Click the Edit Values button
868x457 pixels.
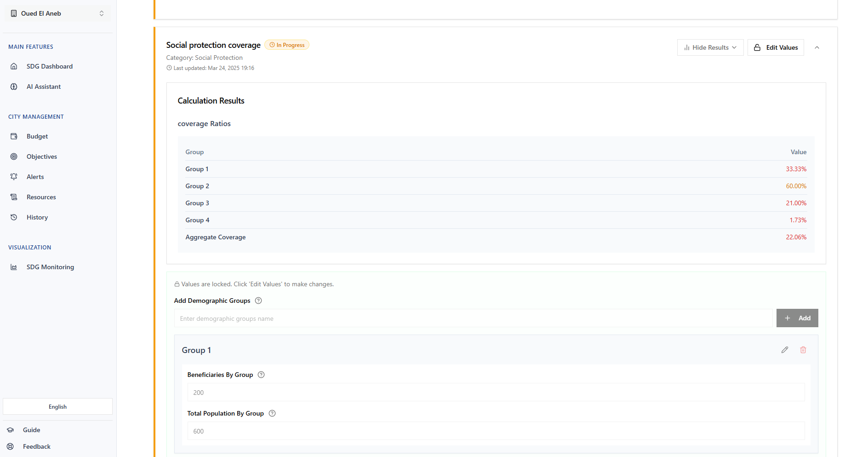776,47
